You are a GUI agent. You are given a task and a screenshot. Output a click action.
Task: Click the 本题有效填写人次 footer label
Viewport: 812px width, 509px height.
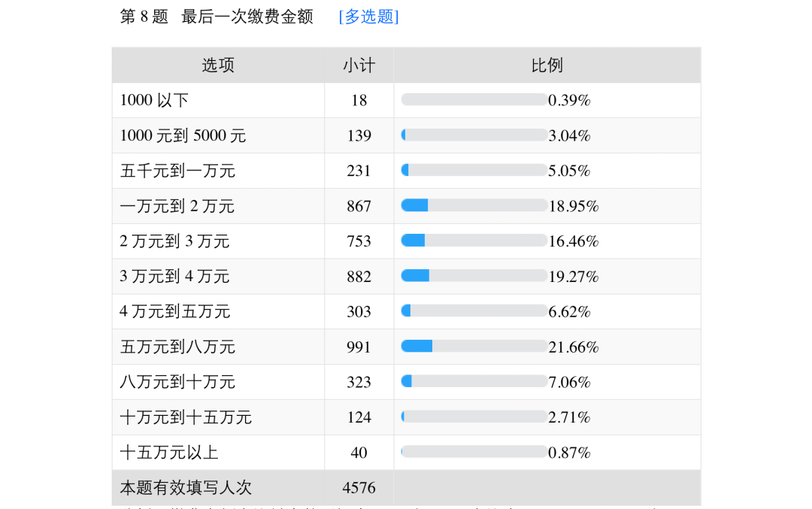tap(186, 488)
